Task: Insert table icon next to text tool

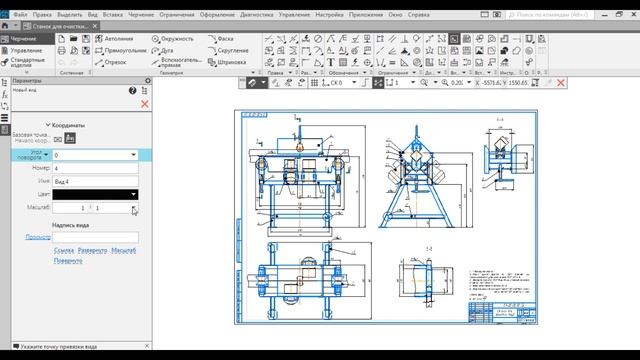Action: pyautogui.click(x=343, y=62)
